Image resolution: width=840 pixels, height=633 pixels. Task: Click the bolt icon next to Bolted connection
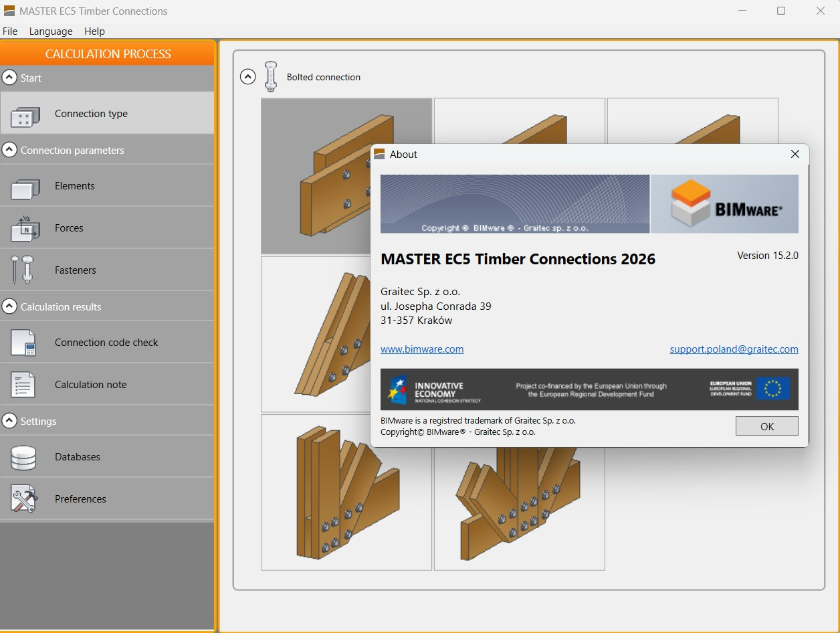point(271,76)
